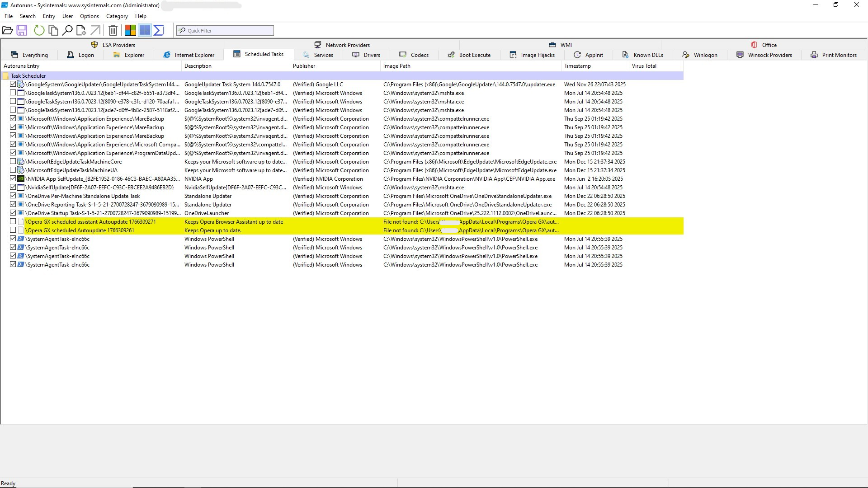This screenshot has height=488, width=868.
Task: Enable the MicrosoftEdgeUpdateTaskMachineUA entry checkbox
Action: tap(13, 170)
